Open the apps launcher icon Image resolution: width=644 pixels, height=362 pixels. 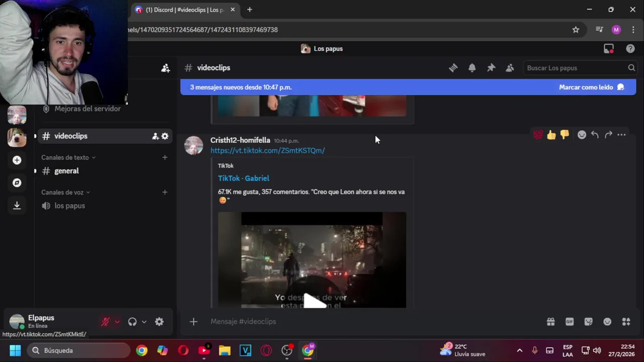coord(626,322)
